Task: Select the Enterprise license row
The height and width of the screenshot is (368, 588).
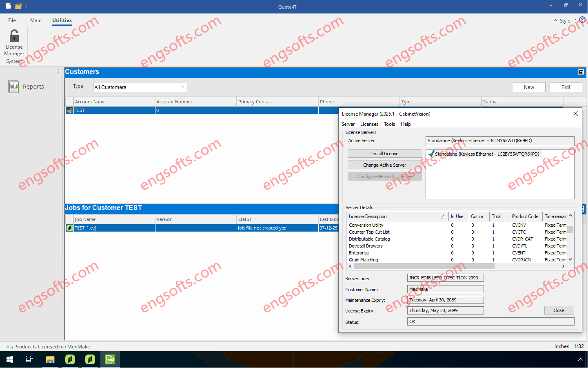Action: (457, 253)
